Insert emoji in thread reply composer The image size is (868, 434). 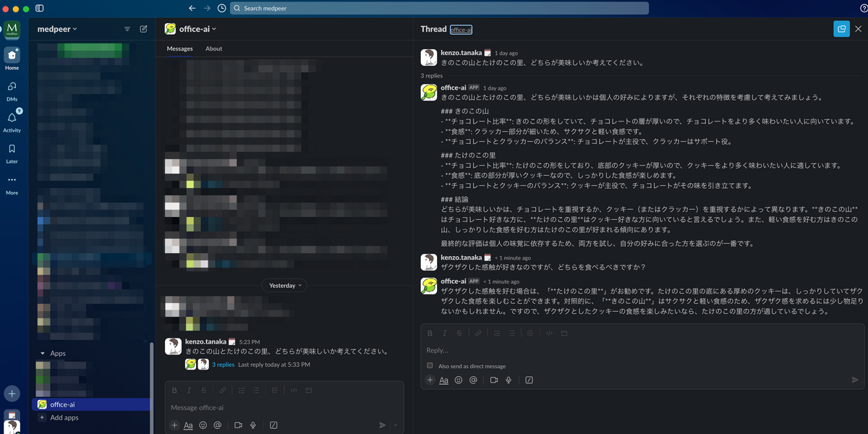tap(459, 380)
